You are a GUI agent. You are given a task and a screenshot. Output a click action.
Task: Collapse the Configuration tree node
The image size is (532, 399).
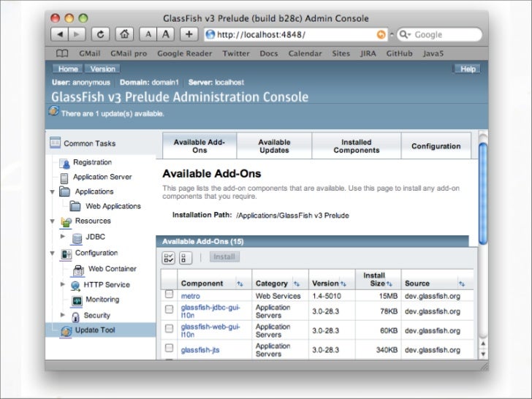tap(53, 254)
